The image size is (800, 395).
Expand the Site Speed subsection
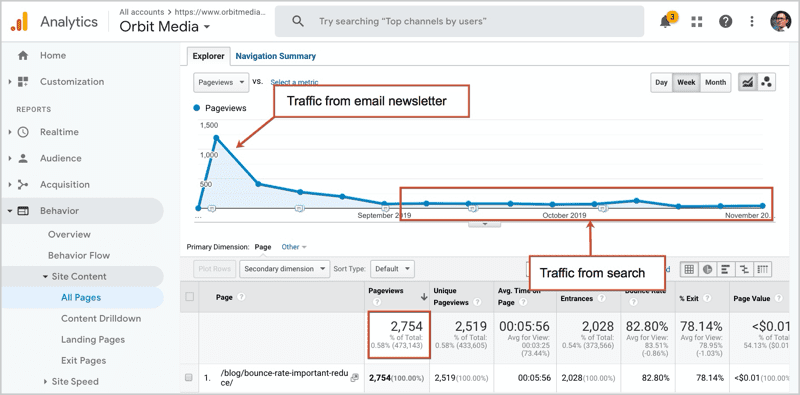click(x=45, y=382)
